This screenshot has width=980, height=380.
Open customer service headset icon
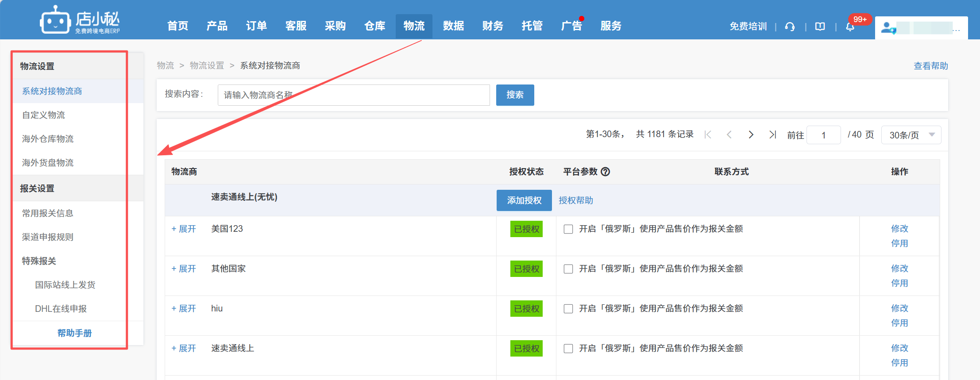click(x=790, y=27)
